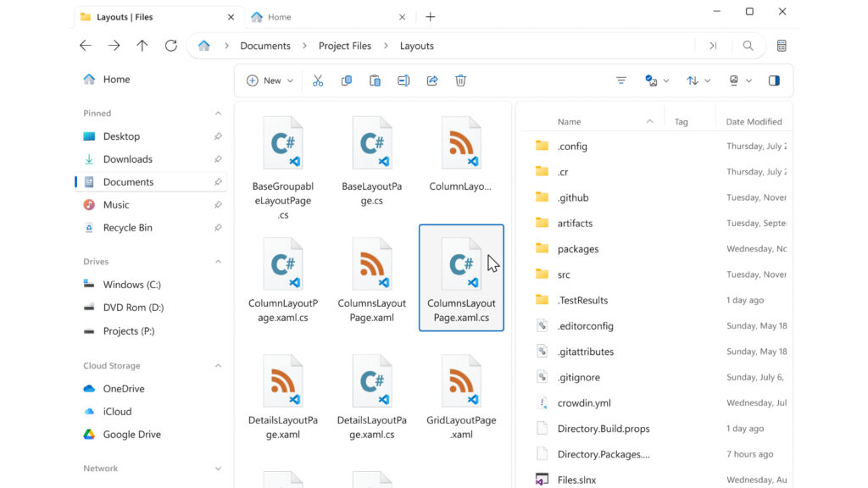868x488 pixels.
Task: Add a new tab with plus
Action: [430, 17]
